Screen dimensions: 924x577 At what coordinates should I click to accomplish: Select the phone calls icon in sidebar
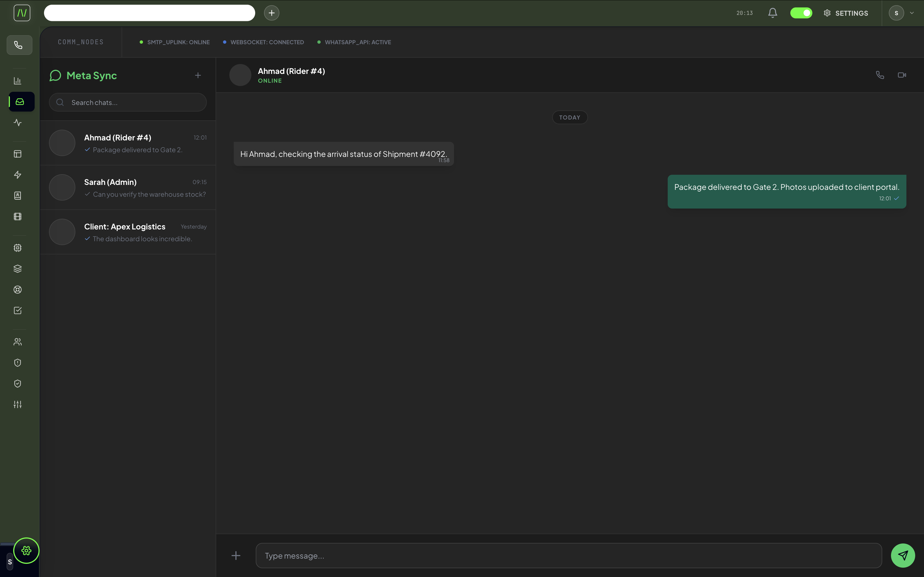(x=19, y=45)
